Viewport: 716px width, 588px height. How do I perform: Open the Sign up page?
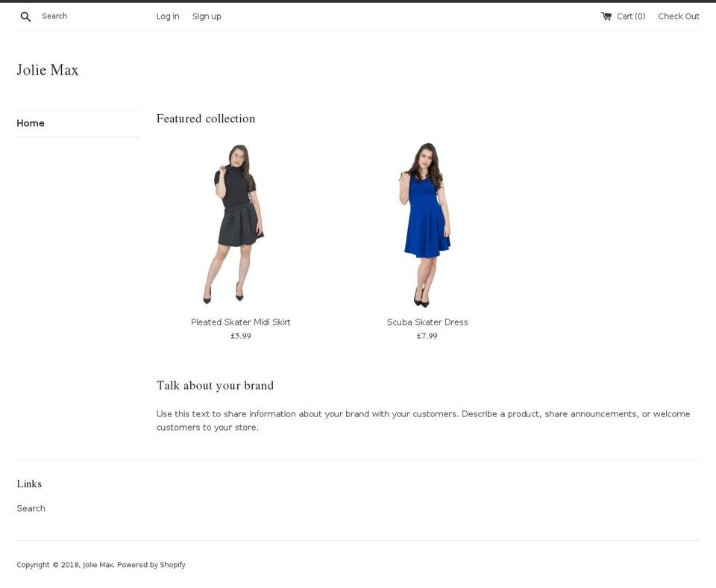point(207,16)
